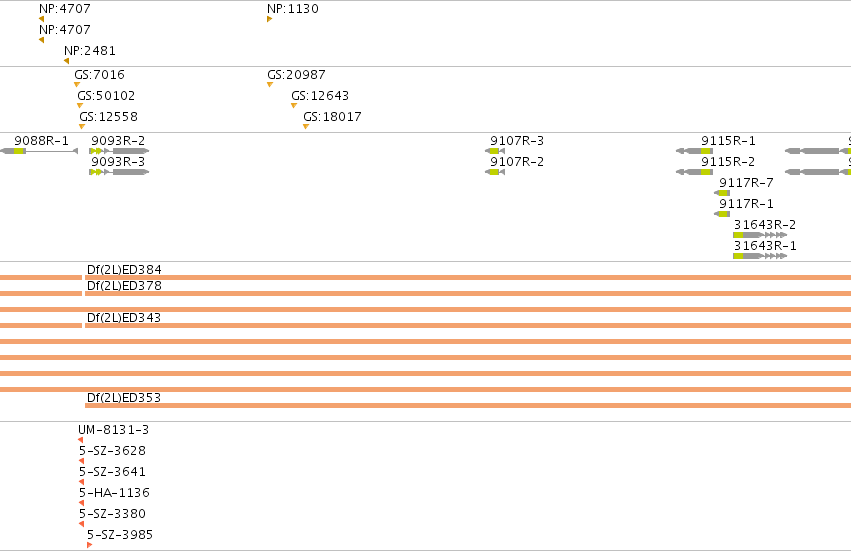Screen dimensions: 851x551
Task: Select the 9115R-1 transcript model
Action: [694, 151]
